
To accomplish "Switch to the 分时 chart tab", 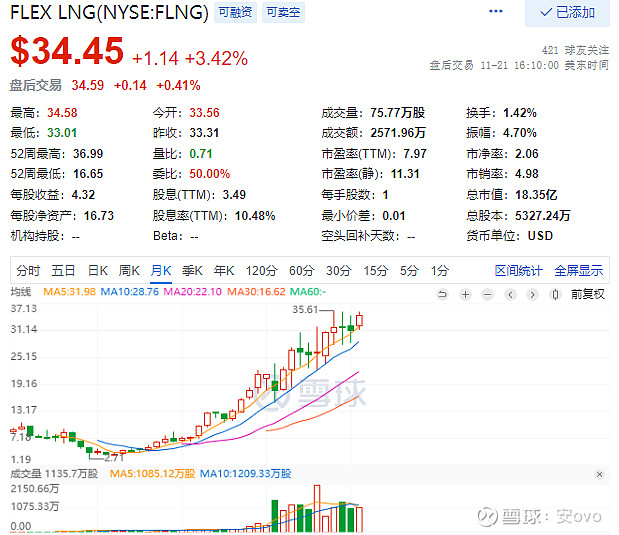I will [x=28, y=271].
